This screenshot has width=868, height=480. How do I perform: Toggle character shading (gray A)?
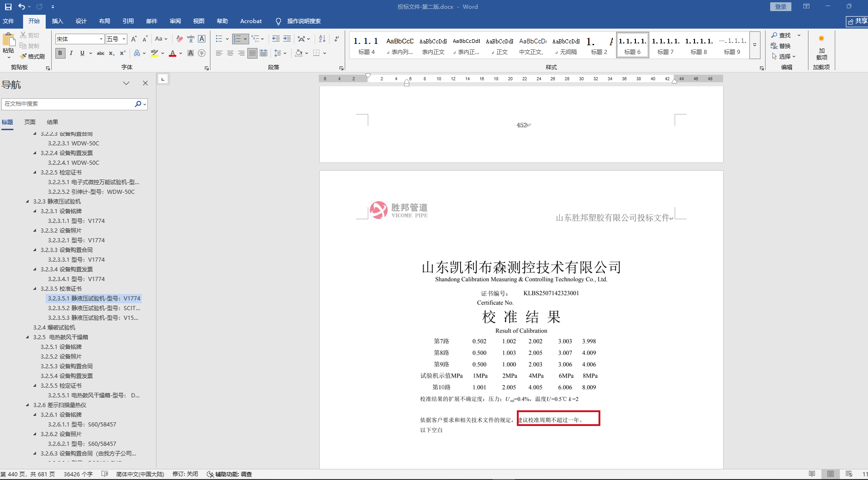[191, 54]
